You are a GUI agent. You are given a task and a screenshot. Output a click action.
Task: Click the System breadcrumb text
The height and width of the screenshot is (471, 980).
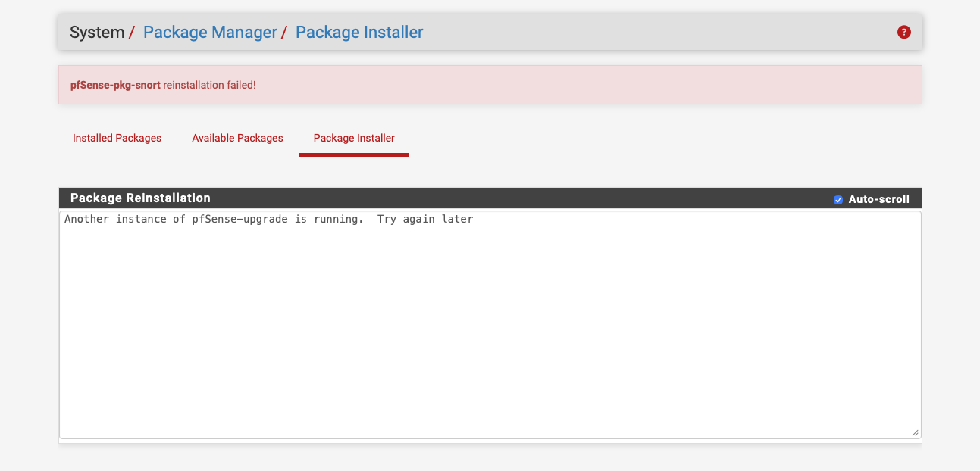point(97,33)
